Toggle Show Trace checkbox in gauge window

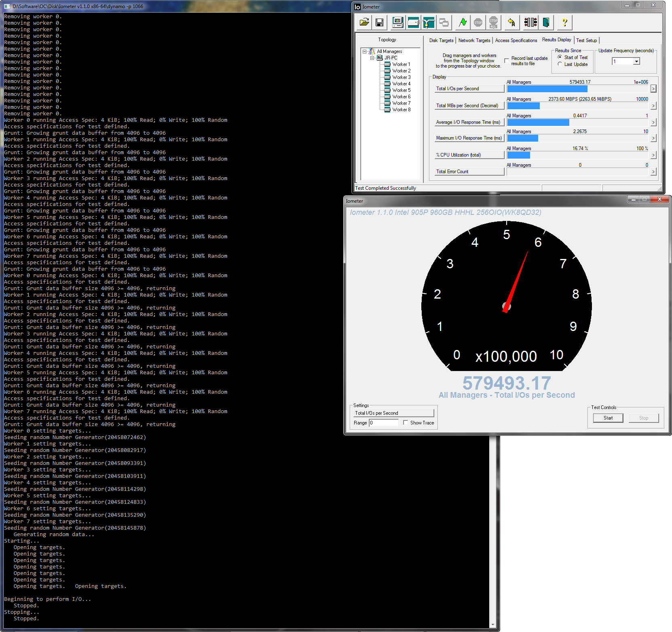pos(406,422)
